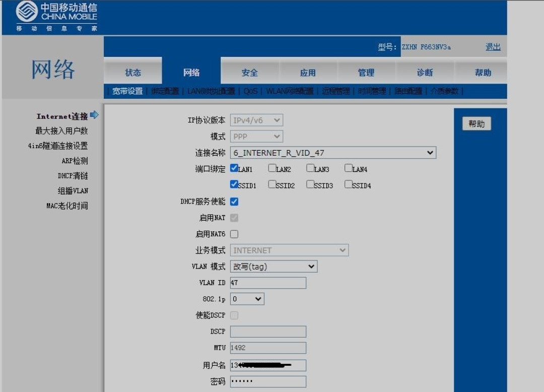Click the ZXHN F663NV3a model text
Viewport: 544px width, 392px height.
pos(426,47)
